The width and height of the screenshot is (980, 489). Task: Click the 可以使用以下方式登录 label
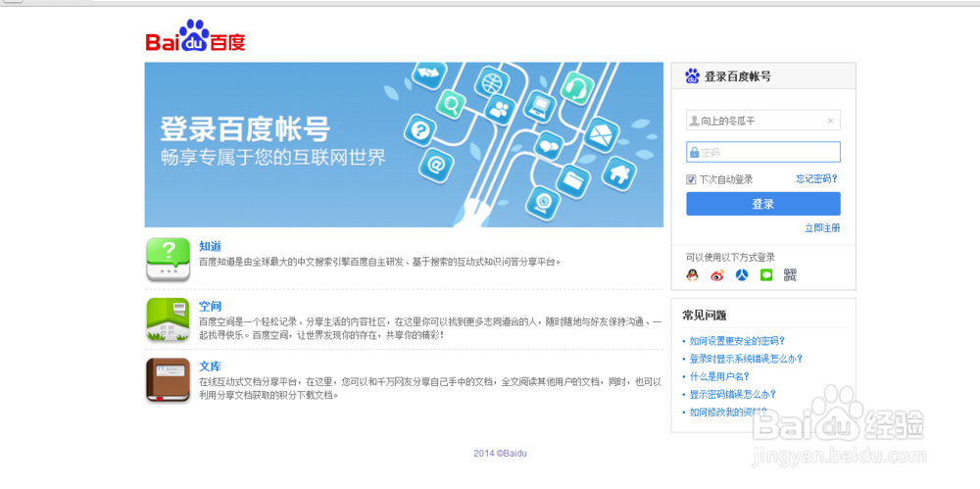coord(731,257)
